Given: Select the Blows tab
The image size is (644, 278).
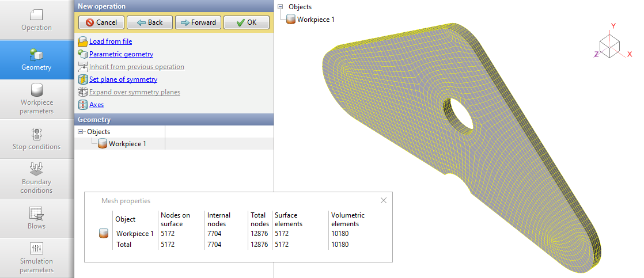Looking at the screenshot, I should click(x=37, y=219).
